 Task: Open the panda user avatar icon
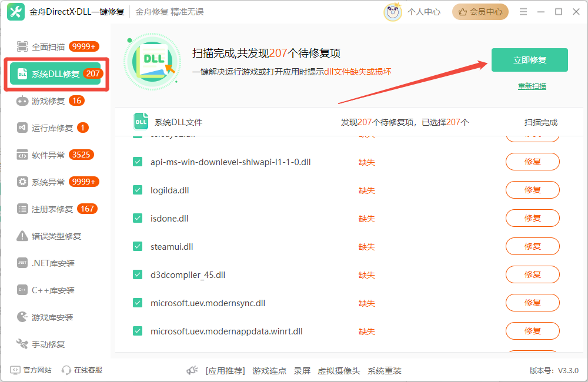(x=393, y=12)
